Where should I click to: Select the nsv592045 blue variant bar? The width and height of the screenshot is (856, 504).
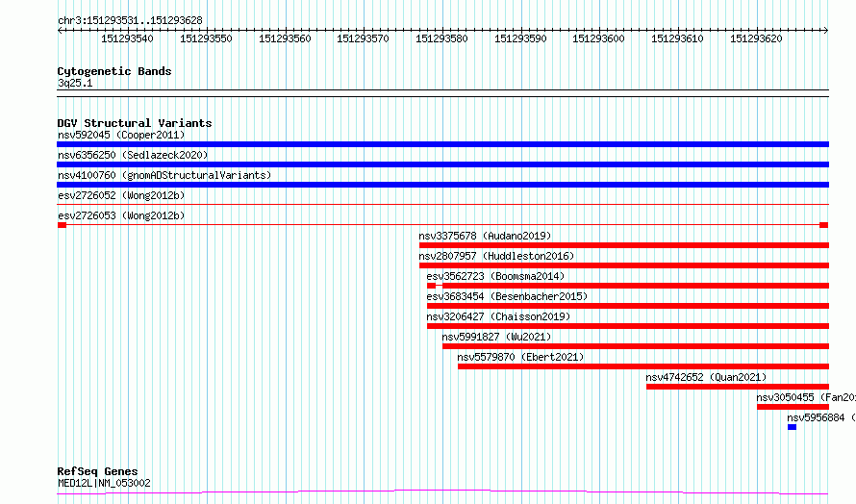tap(442, 144)
